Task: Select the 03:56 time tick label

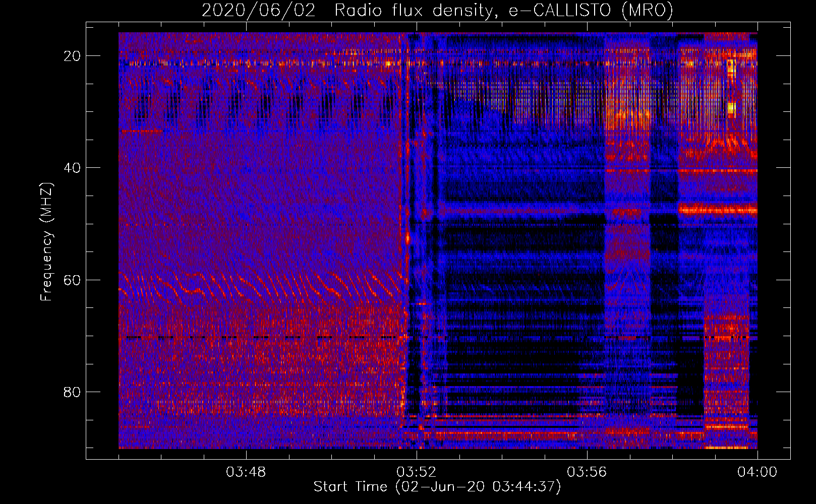Action: click(587, 472)
